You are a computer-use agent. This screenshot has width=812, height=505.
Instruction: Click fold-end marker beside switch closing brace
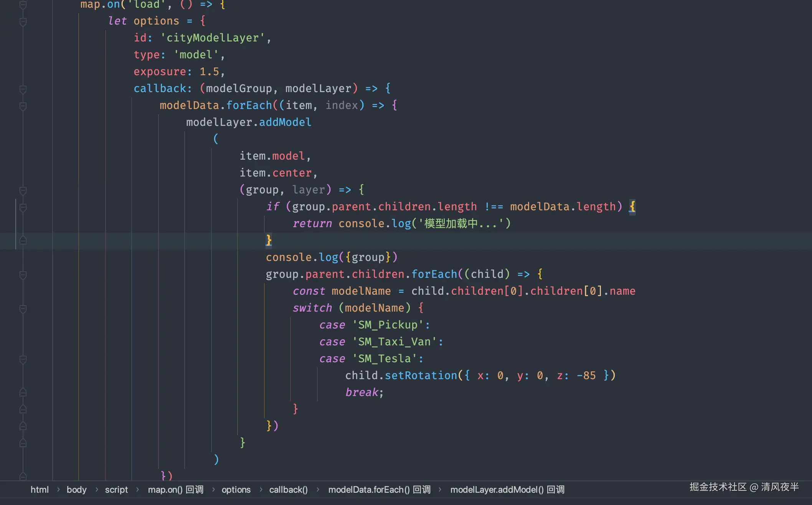click(x=23, y=409)
